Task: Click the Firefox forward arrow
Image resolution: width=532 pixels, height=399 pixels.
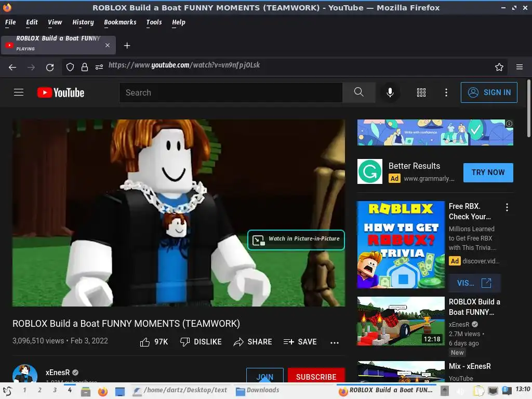Action: [31, 67]
